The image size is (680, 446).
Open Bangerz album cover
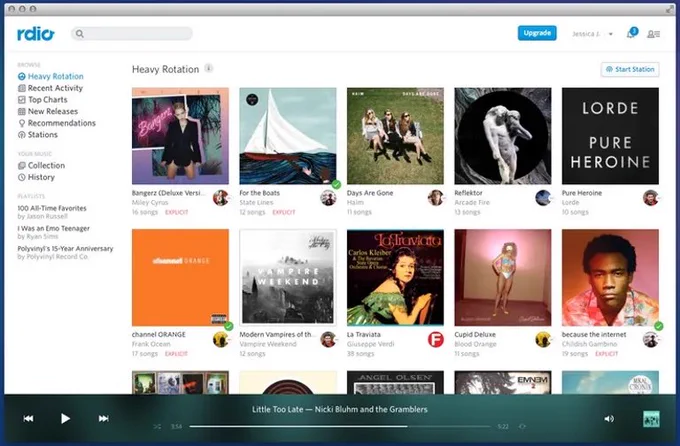[180, 136]
